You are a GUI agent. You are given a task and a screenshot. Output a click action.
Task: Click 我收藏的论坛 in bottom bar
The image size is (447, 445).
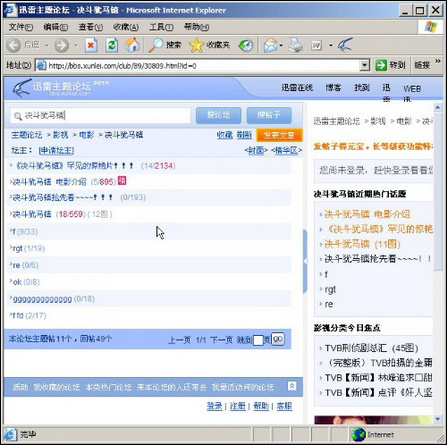click(x=56, y=387)
